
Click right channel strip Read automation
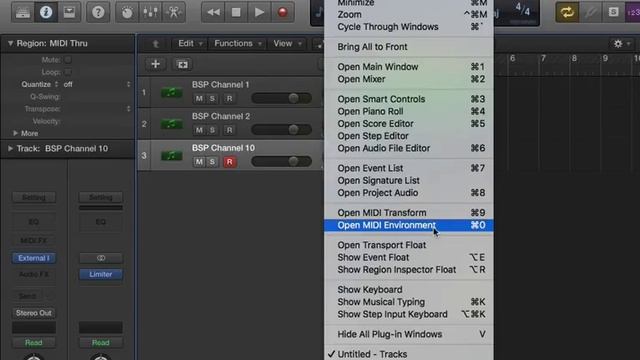tap(101, 342)
